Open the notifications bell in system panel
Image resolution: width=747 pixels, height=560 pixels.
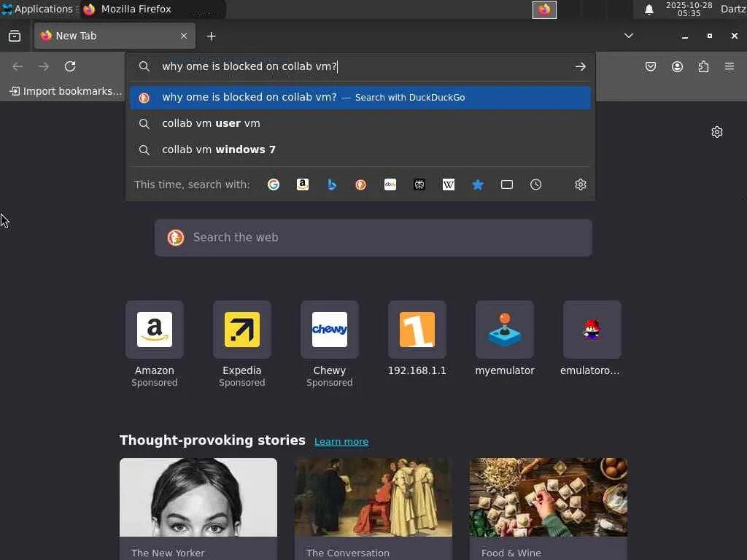pos(649,9)
